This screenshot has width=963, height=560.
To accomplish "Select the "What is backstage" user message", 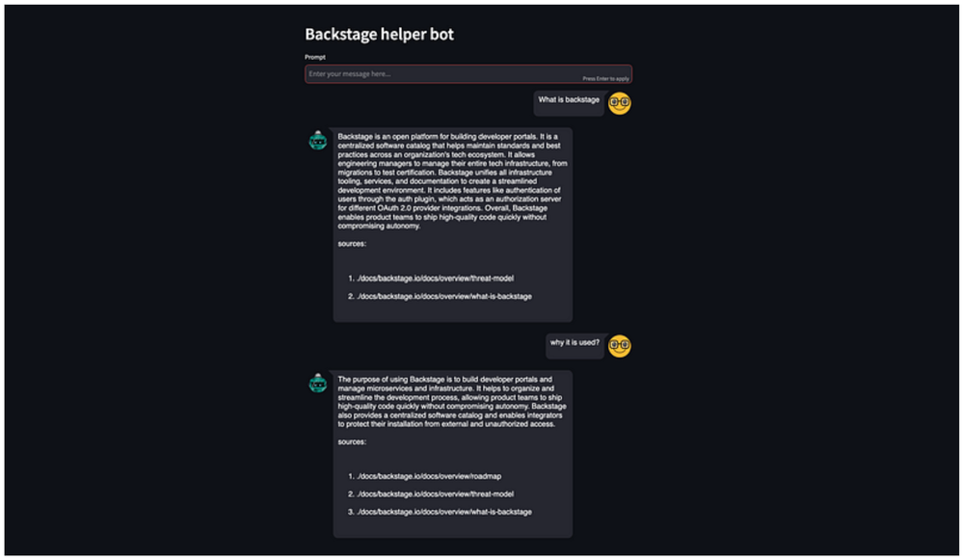I will click(569, 100).
